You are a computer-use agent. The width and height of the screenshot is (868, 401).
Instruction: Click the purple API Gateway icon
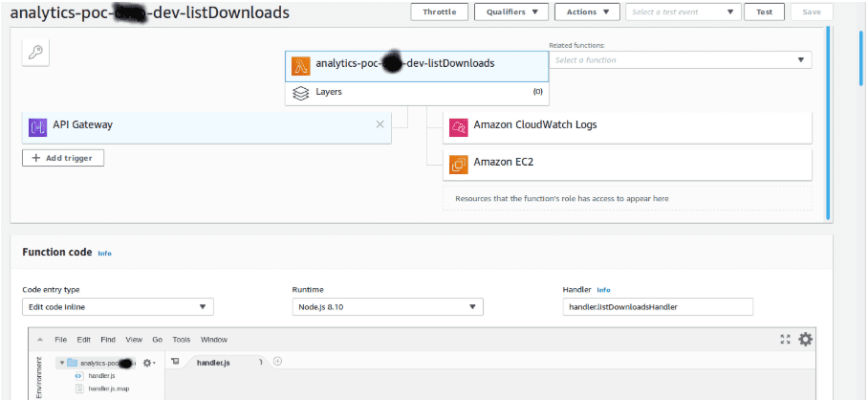37,127
